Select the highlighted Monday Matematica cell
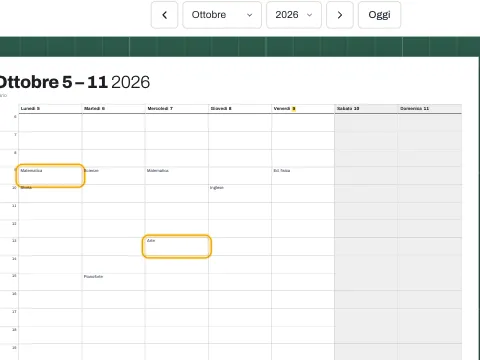This screenshot has width=480, height=360. tap(50, 176)
